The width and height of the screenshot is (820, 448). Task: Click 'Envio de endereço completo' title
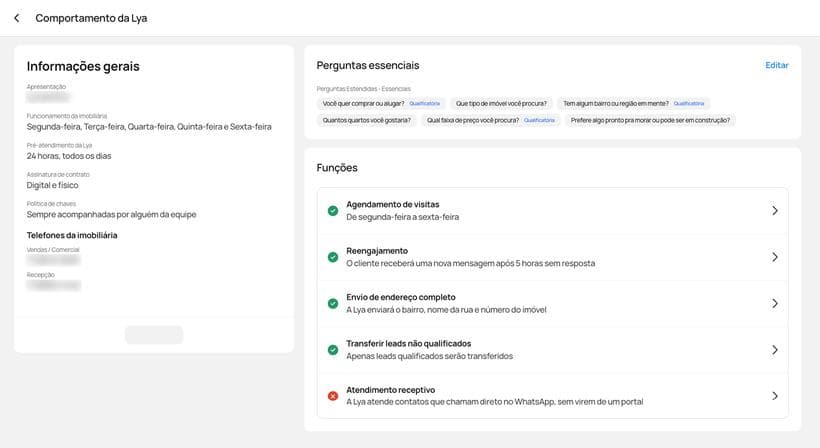401,297
